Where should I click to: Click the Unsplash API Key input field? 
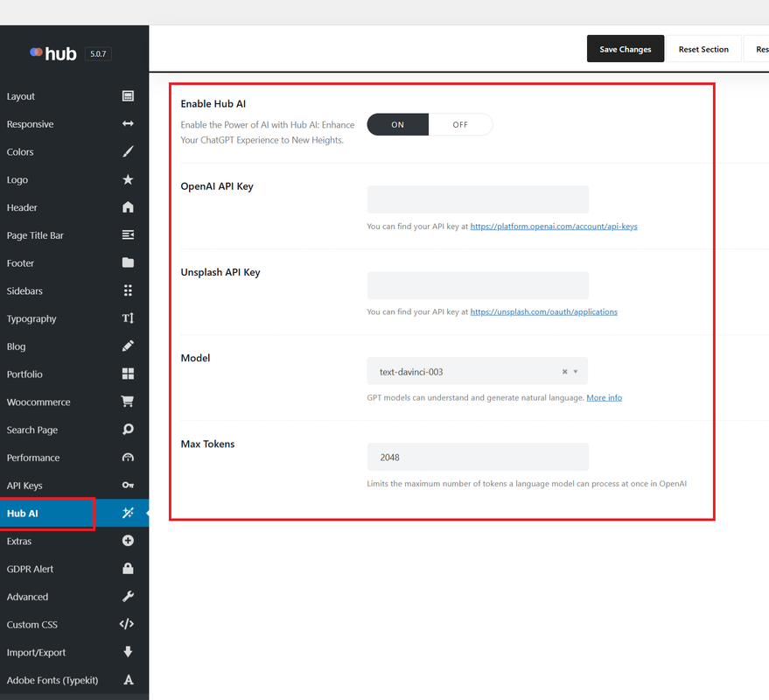(x=478, y=285)
